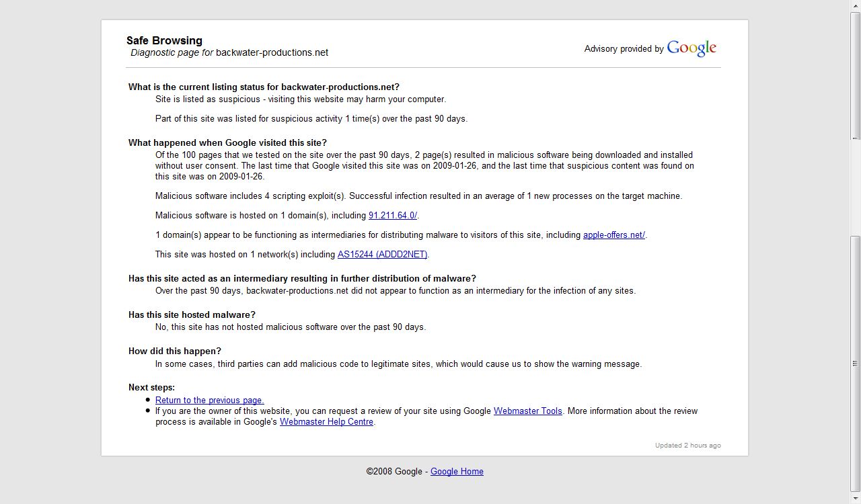Click the 'Advisory provided by' label
The height and width of the screenshot is (504, 861).
624,49
